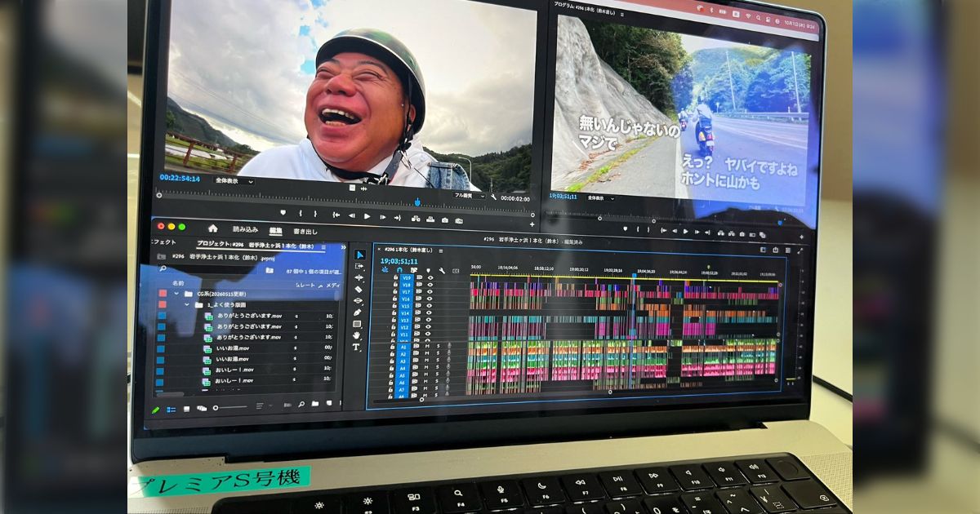Play the Program monitor sequence
The width and height of the screenshot is (980, 514).
click(x=685, y=231)
